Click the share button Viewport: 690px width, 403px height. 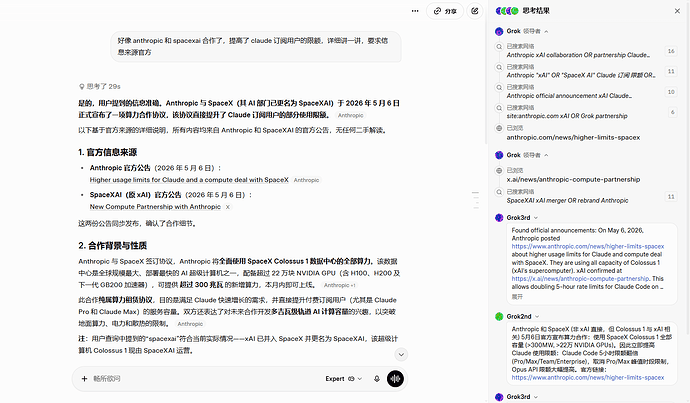(x=445, y=11)
